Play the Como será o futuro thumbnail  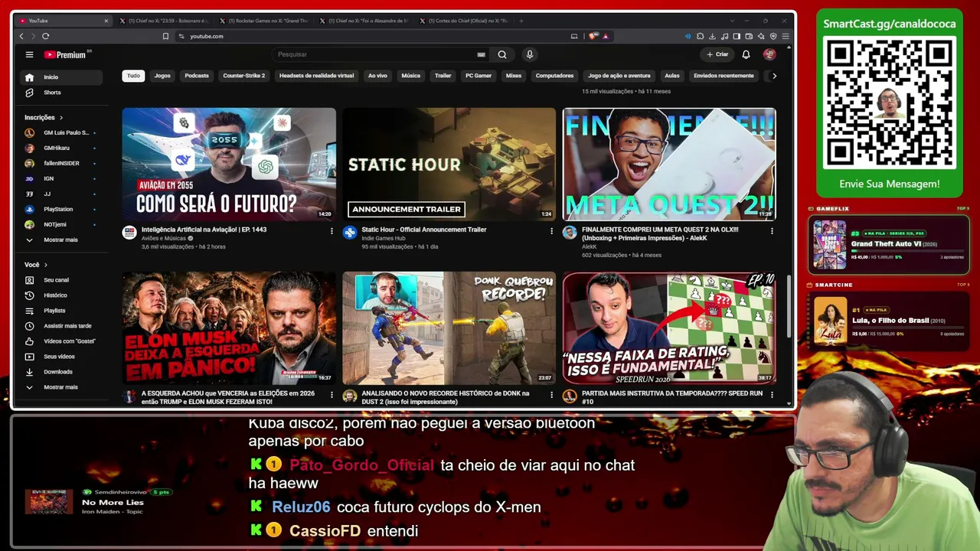click(229, 164)
